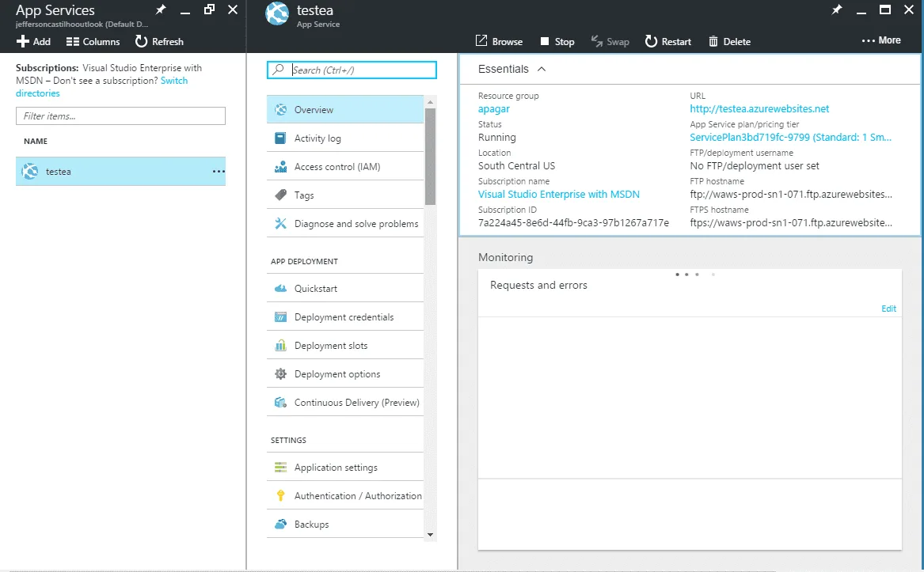Click the Stop square icon

pyautogui.click(x=545, y=41)
